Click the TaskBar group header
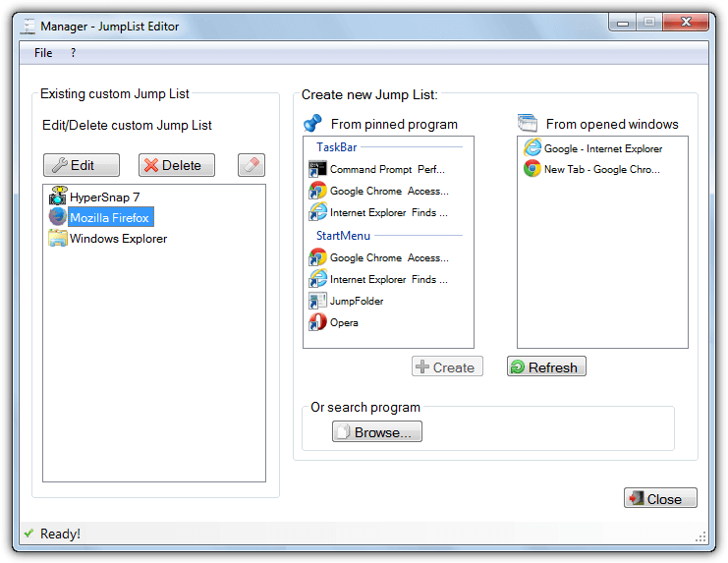This screenshot has width=728, height=563. click(337, 147)
